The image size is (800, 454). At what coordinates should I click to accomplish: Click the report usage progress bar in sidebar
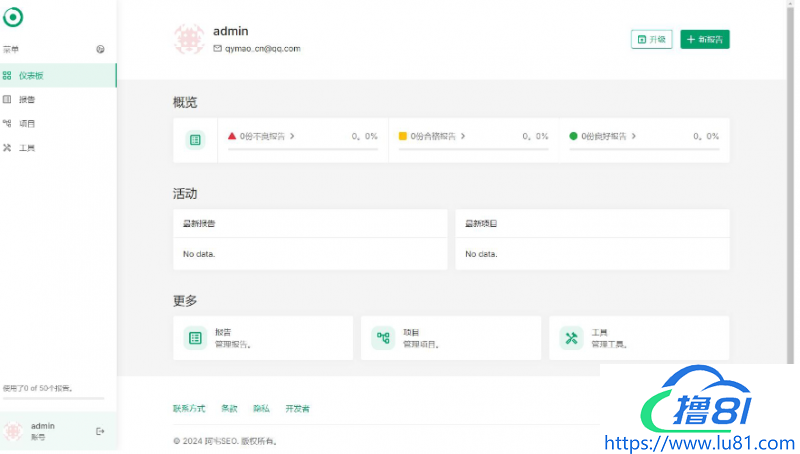pos(53,398)
